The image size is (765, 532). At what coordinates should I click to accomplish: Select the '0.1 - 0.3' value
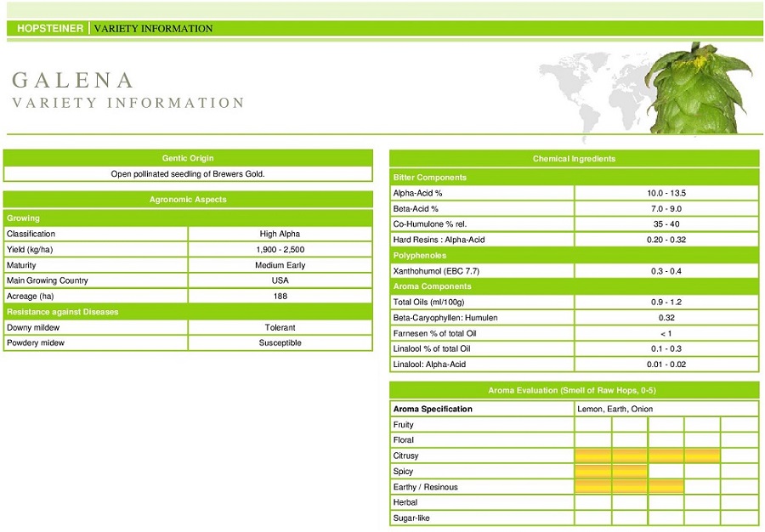click(x=666, y=348)
